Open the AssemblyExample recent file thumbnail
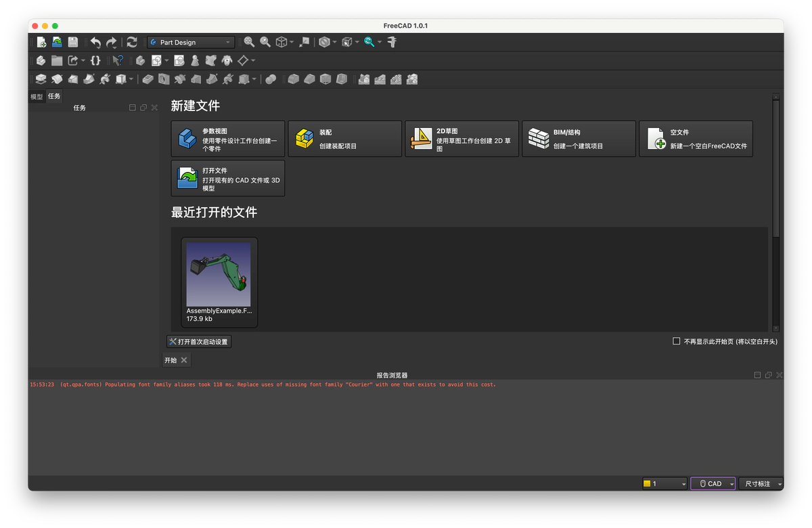The image size is (812, 528). click(219, 282)
